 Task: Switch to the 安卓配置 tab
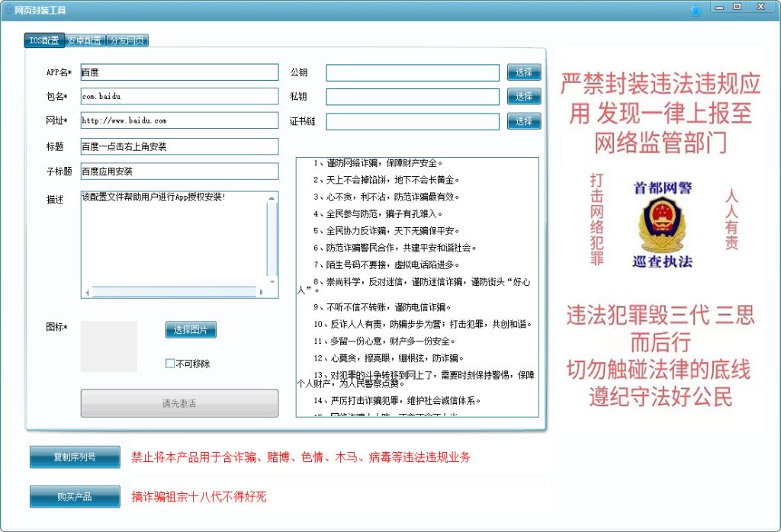click(x=85, y=41)
